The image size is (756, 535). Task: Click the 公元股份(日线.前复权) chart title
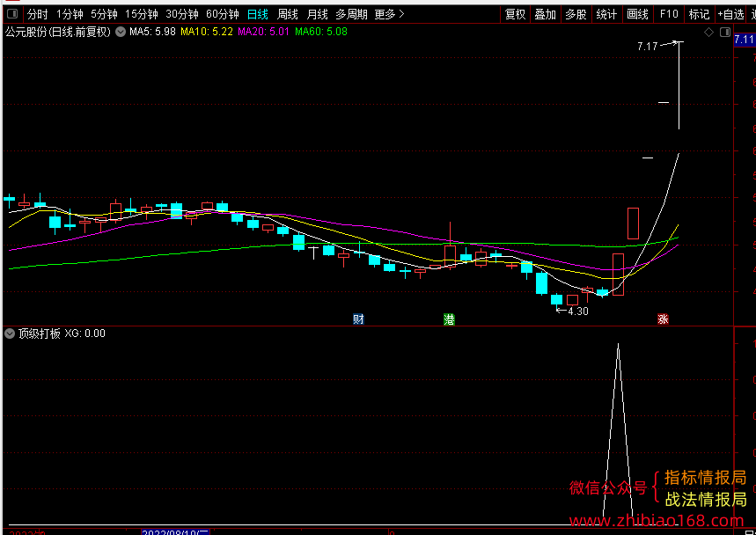pos(58,33)
